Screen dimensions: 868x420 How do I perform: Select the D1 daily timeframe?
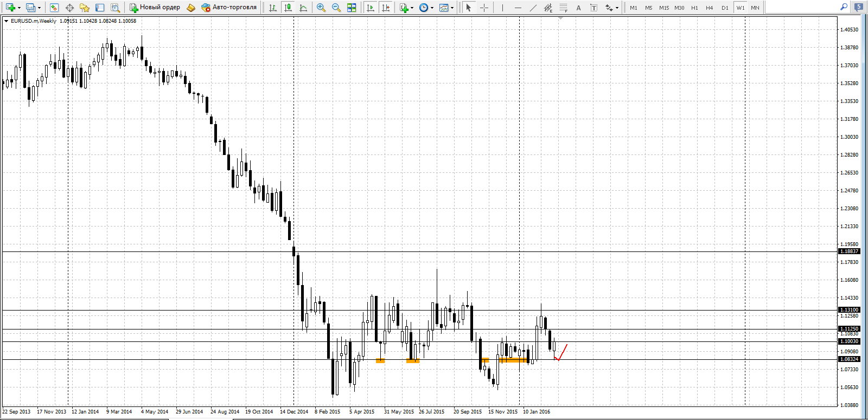coord(725,8)
